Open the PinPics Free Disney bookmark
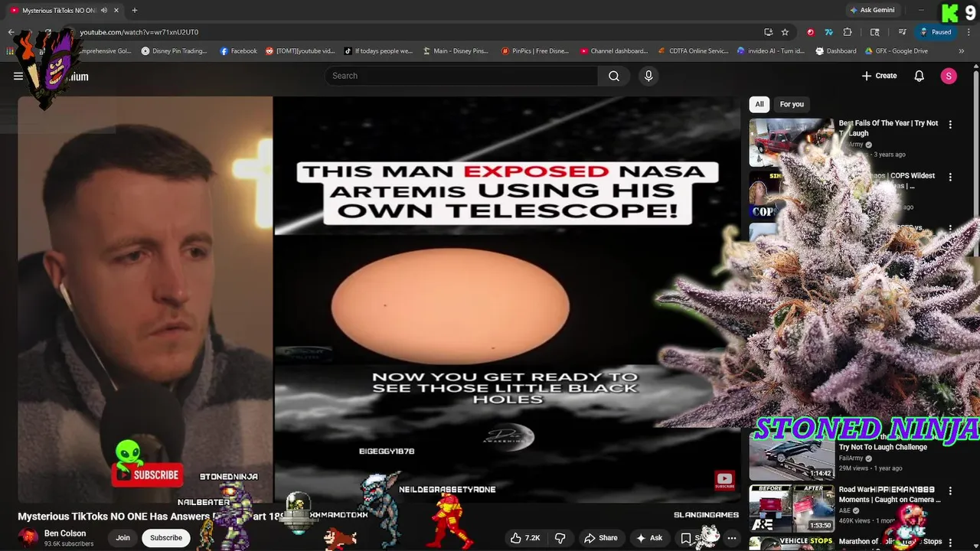 (x=535, y=51)
